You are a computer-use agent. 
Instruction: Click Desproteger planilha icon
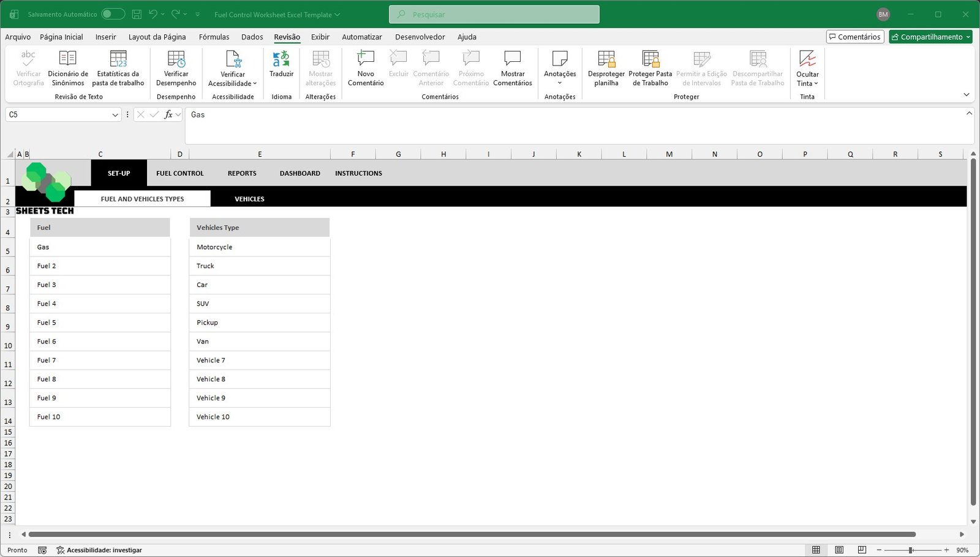click(606, 59)
